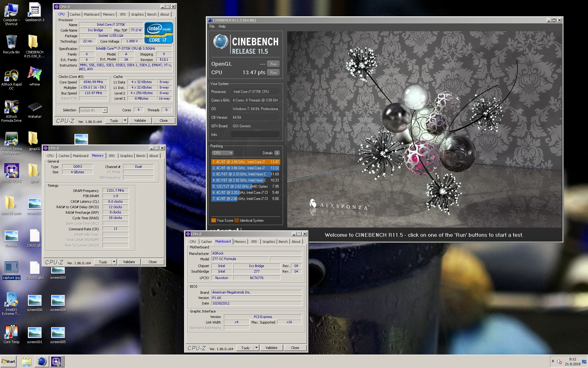Viewport: 588px width, 368px height.
Task: Open the gpupi32 folder icon
Action: pyautogui.click(x=35, y=141)
